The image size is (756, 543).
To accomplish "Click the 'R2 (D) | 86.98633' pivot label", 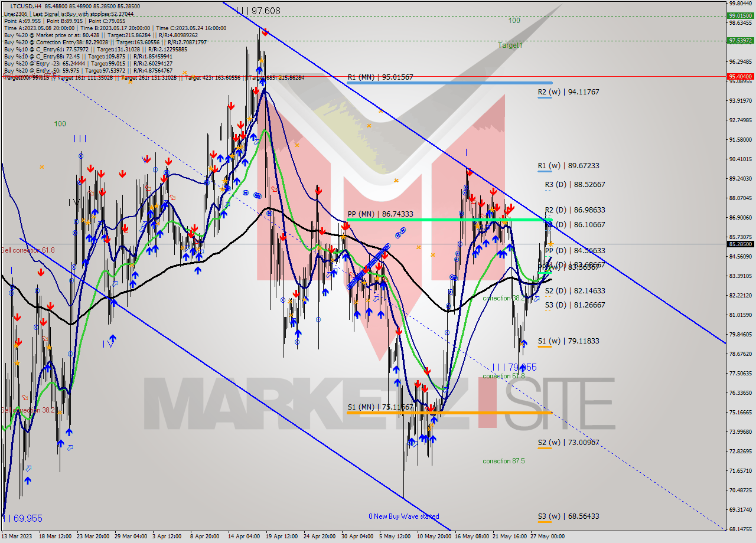I will 575,210.
